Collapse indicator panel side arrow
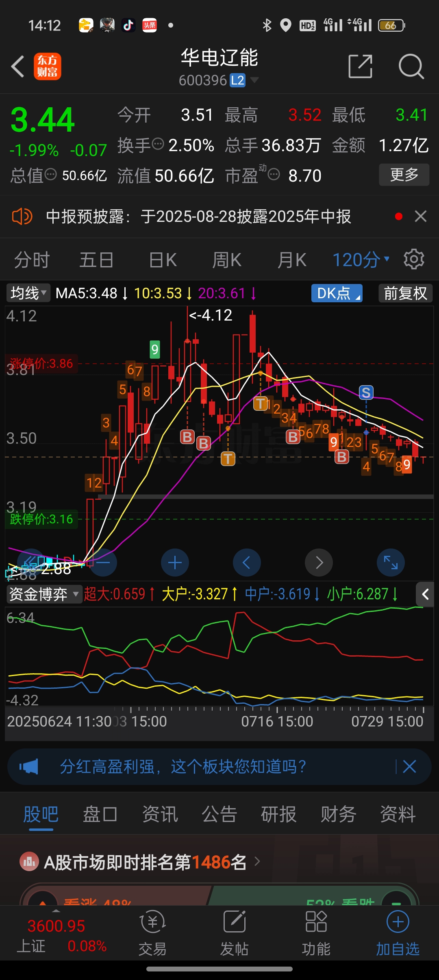The image size is (439, 980). click(425, 594)
